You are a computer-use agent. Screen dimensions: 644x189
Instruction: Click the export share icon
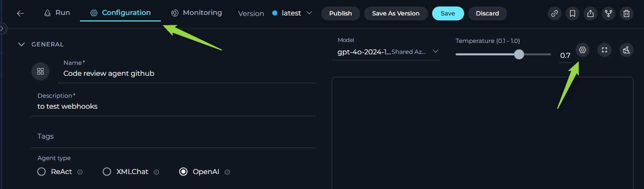pos(591,13)
